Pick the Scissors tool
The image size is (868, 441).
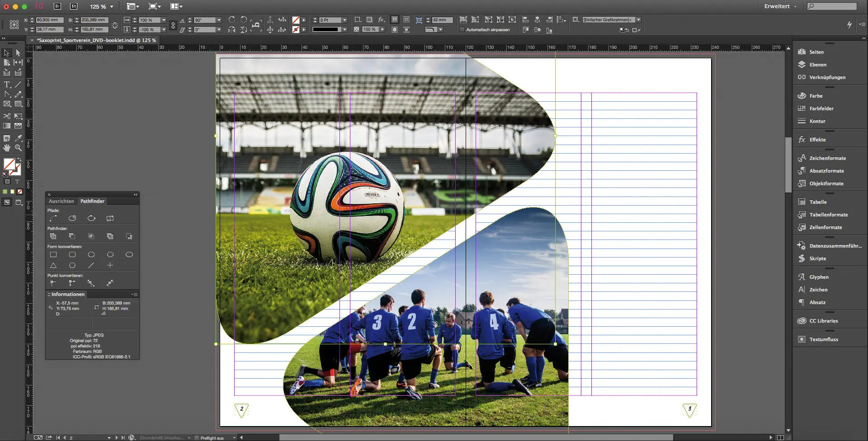coord(7,116)
